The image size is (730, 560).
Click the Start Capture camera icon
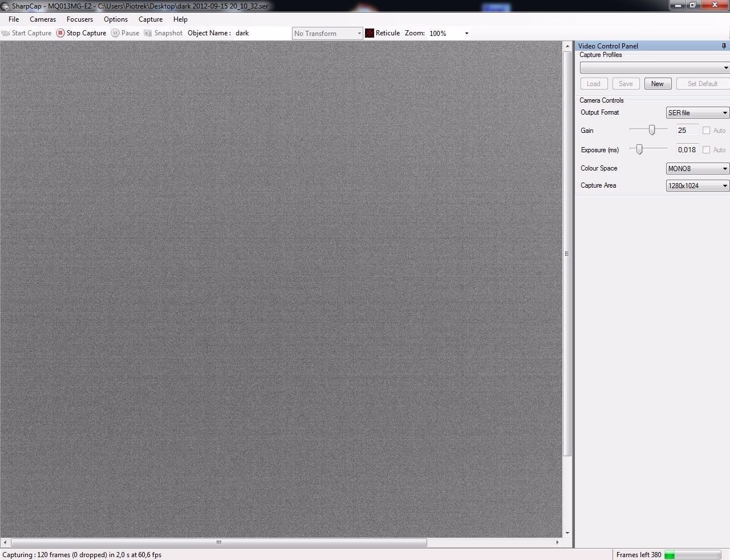coord(6,33)
